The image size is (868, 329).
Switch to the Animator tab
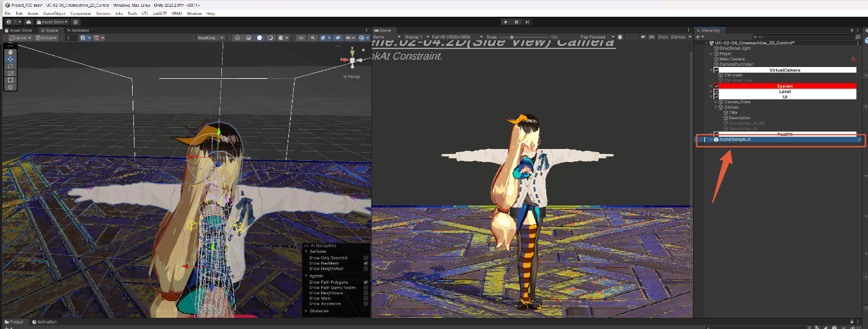77,30
